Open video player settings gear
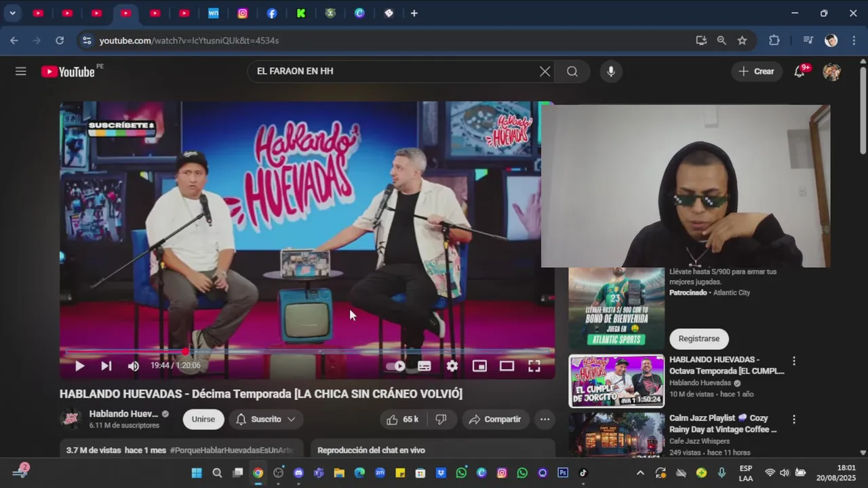Image resolution: width=868 pixels, height=488 pixels. tap(452, 366)
